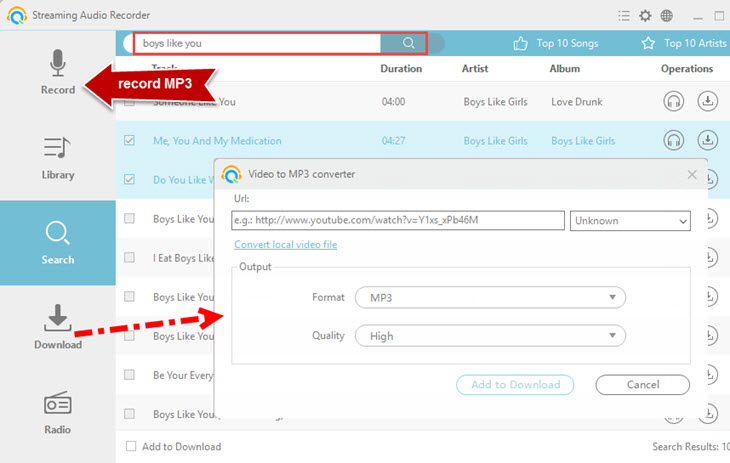
Task: Open the Library section
Action: click(x=58, y=158)
